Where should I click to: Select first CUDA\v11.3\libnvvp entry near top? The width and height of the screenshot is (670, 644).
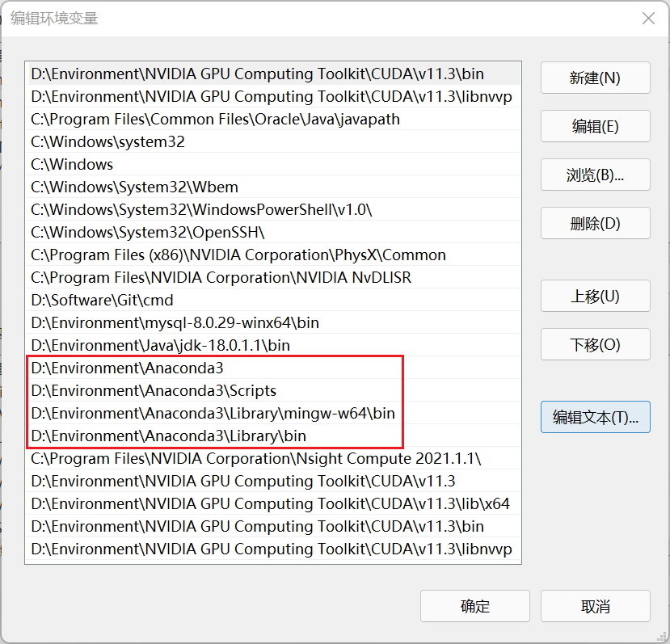pyautogui.click(x=273, y=97)
